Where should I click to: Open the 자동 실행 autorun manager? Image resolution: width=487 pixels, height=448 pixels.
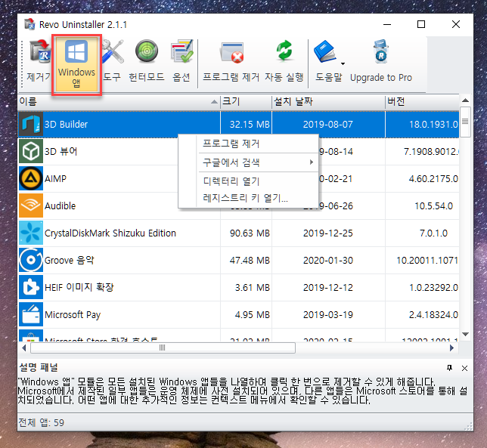[x=284, y=62]
